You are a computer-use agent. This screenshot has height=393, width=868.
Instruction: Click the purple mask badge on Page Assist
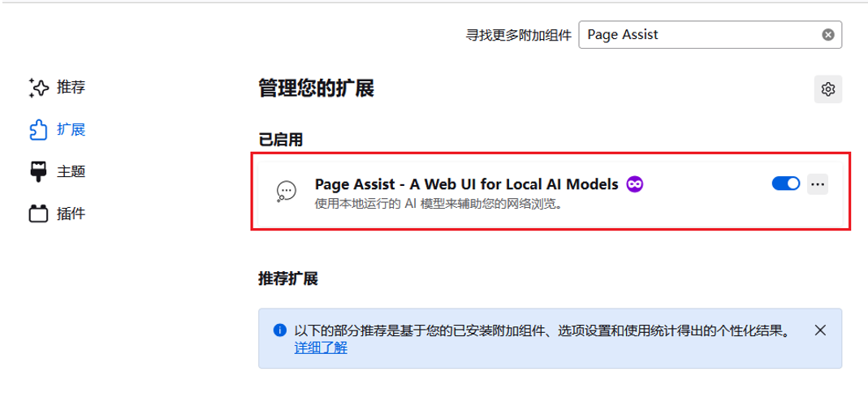(x=635, y=184)
